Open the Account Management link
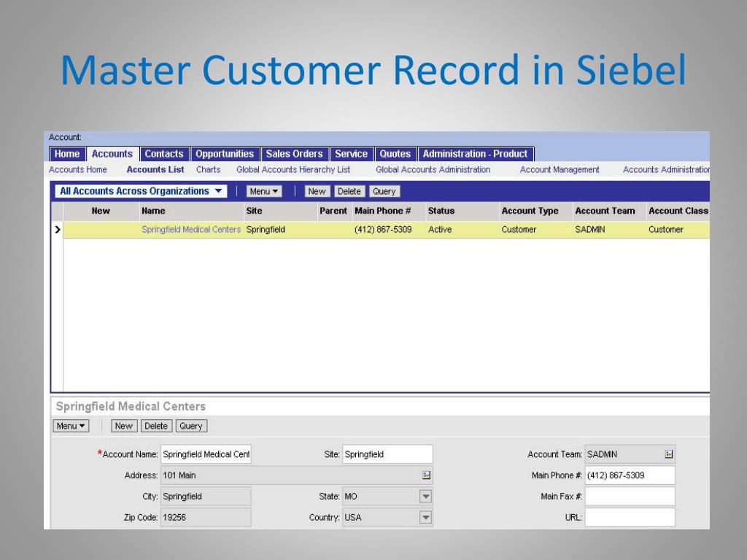Viewport: 747px width, 560px height. pyautogui.click(x=560, y=169)
